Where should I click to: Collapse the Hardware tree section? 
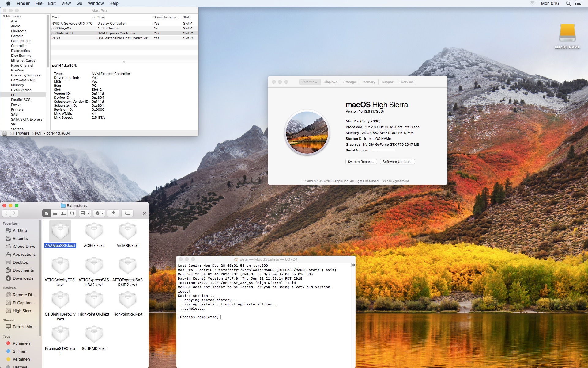[4, 16]
